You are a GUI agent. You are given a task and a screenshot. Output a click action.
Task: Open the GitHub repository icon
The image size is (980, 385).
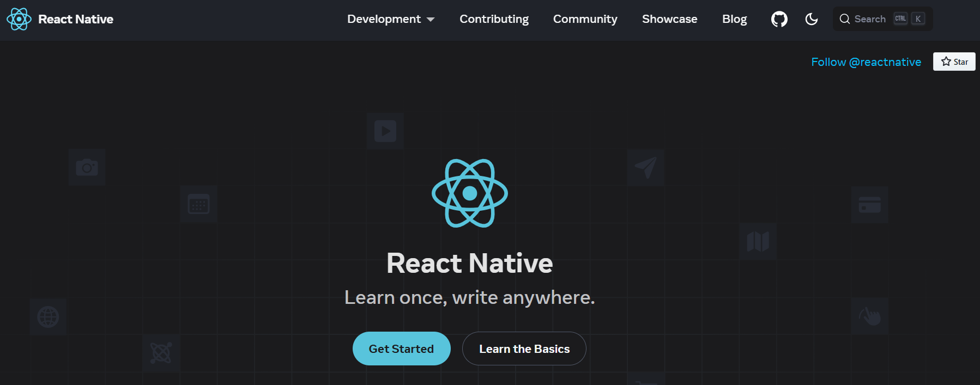click(779, 19)
